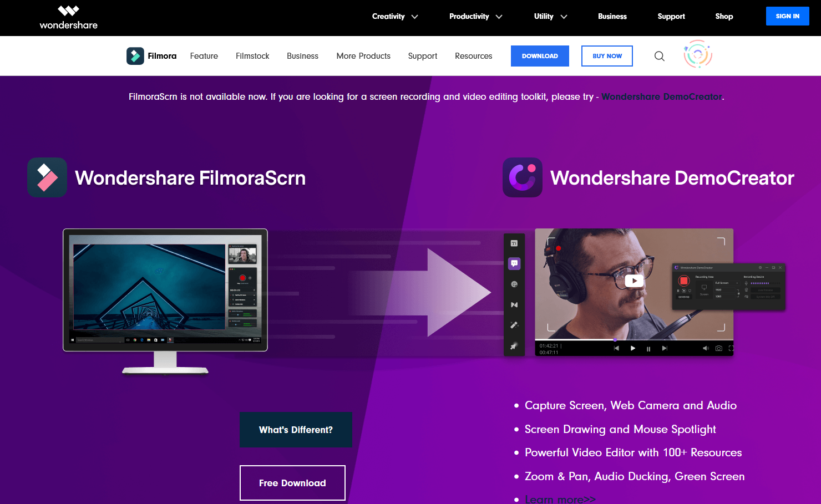Click 'Screen Drawing and Mouse Spotlight' text

[x=620, y=429]
